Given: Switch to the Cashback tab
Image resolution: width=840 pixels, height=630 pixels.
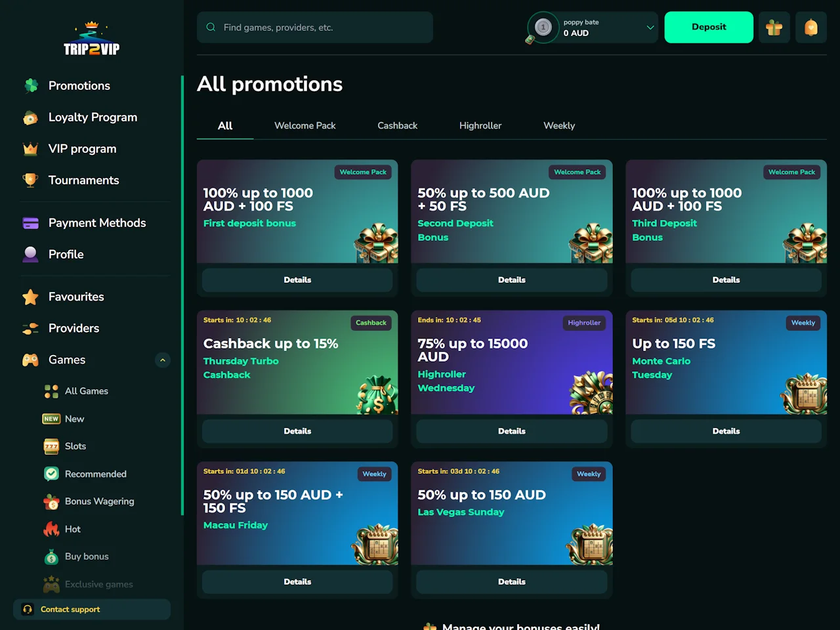Looking at the screenshot, I should pos(397,125).
